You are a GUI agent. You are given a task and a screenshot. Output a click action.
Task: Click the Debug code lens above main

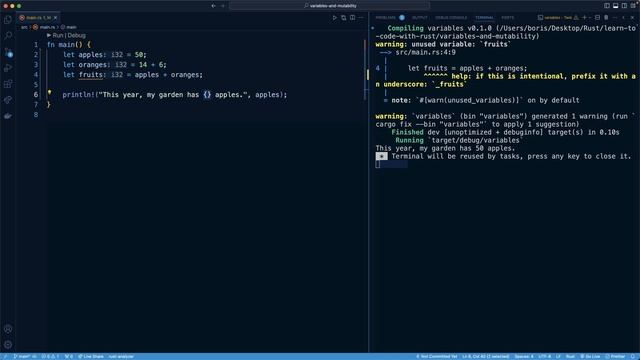point(76,36)
